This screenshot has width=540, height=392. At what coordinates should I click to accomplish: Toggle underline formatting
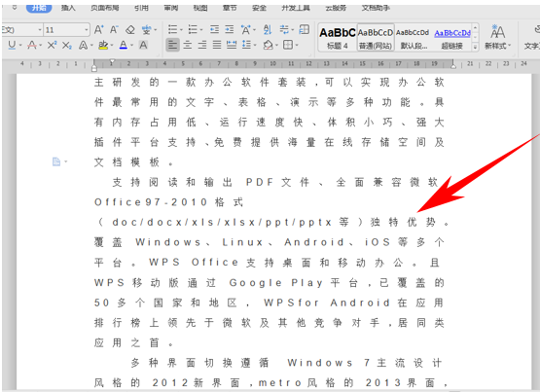click(x=12, y=45)
